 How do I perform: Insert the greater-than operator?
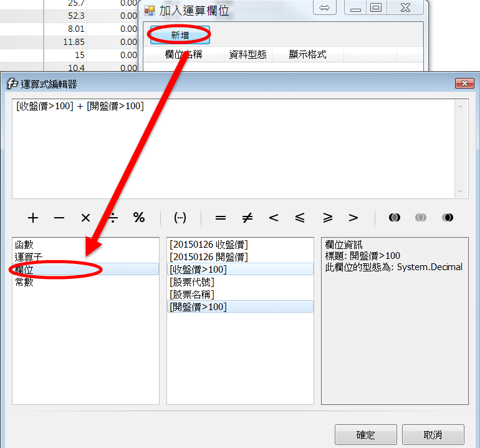tap(353, 218)
